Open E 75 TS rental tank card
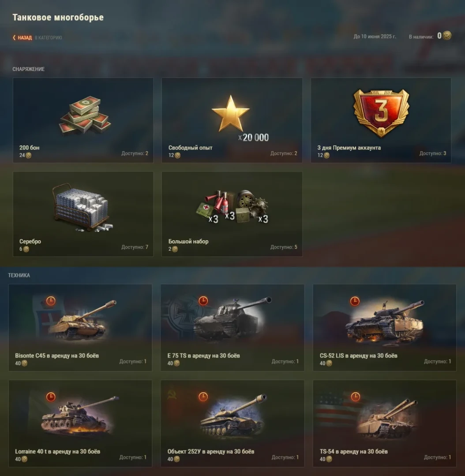Image resolution: width=465 pixels, height=476 pixels. click(x=232, y=327)
